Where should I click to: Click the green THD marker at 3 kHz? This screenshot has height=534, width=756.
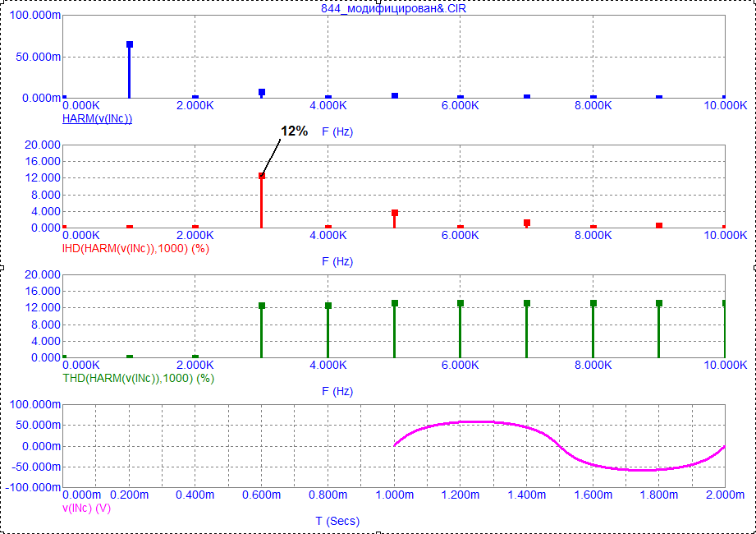click(262, 306)
